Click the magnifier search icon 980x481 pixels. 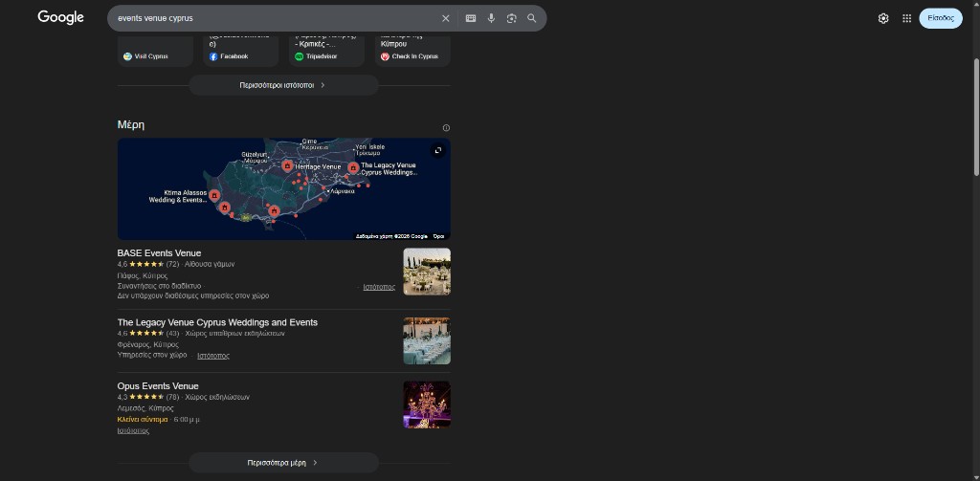click(x=532, y=18)
